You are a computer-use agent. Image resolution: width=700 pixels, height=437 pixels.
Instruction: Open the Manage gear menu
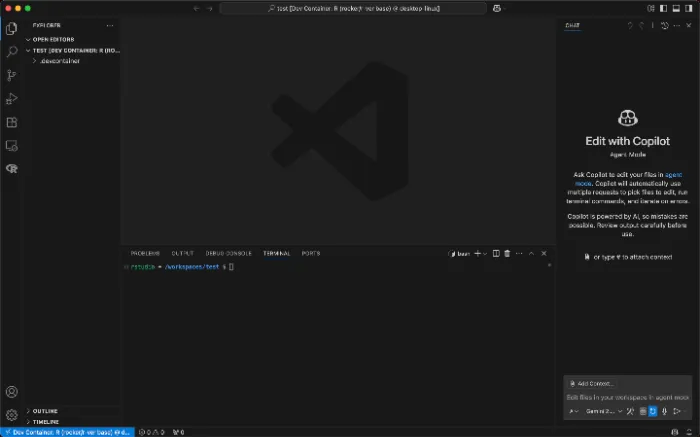pyautogui.click(x=12, y=414)
